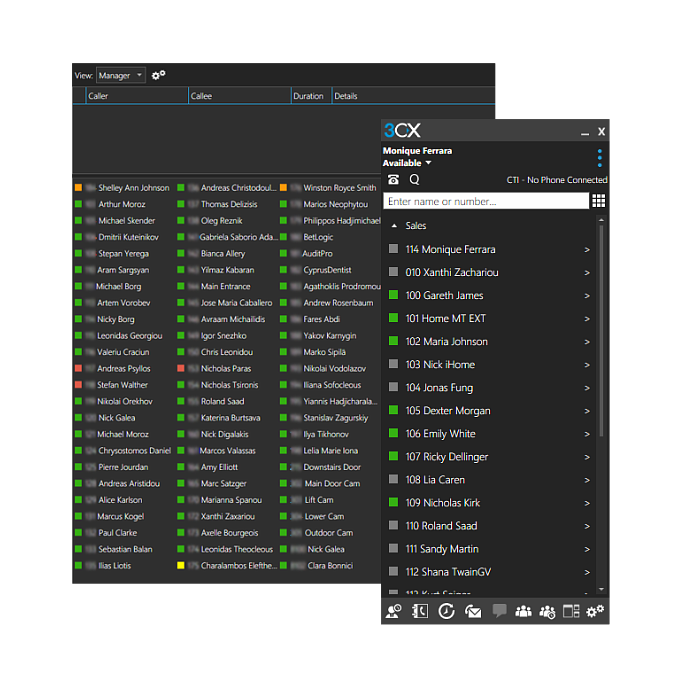Select 105 Dexter Morgan extension
The width and height of the screenshot is (700, 700).
click(x=447, y=411)
